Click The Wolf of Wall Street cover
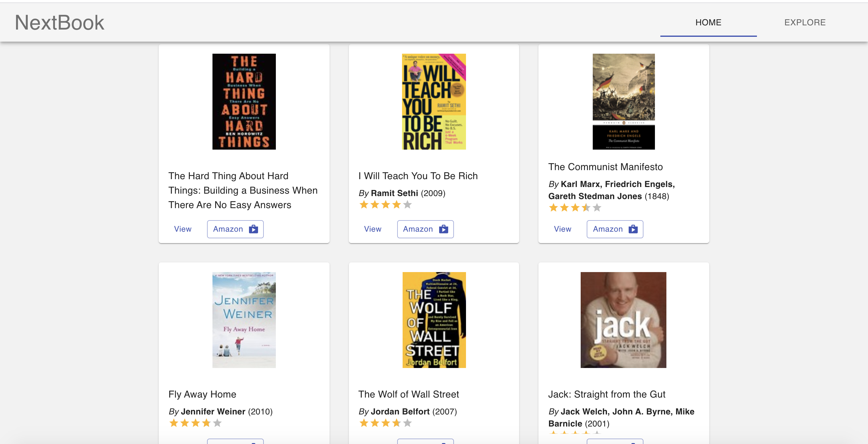Viewport: 868px width, 444px height. point(434,320)
